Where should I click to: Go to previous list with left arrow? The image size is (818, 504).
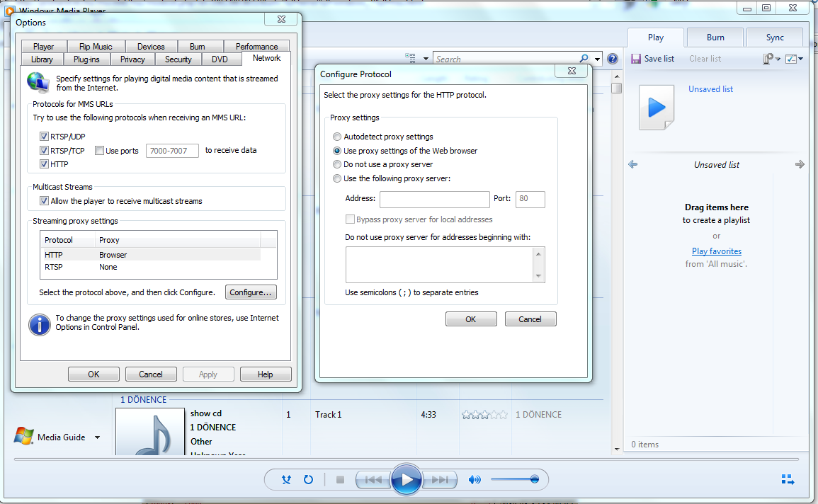(633, 165)
